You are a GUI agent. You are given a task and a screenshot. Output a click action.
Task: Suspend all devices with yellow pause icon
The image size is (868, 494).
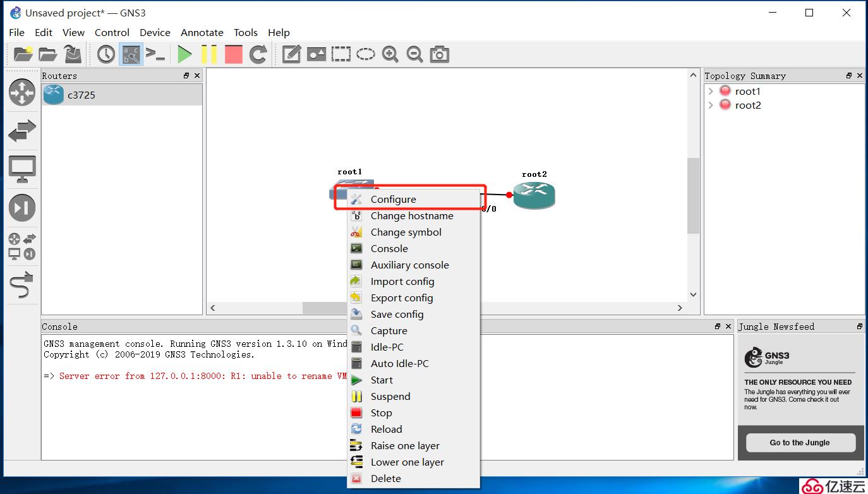coord(209,54)
